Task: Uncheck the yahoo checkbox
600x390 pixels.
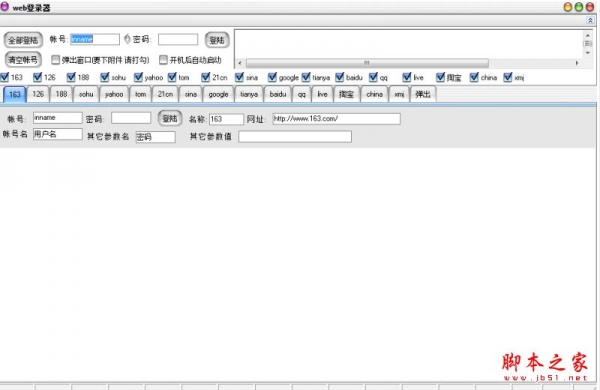Action: 139,77
